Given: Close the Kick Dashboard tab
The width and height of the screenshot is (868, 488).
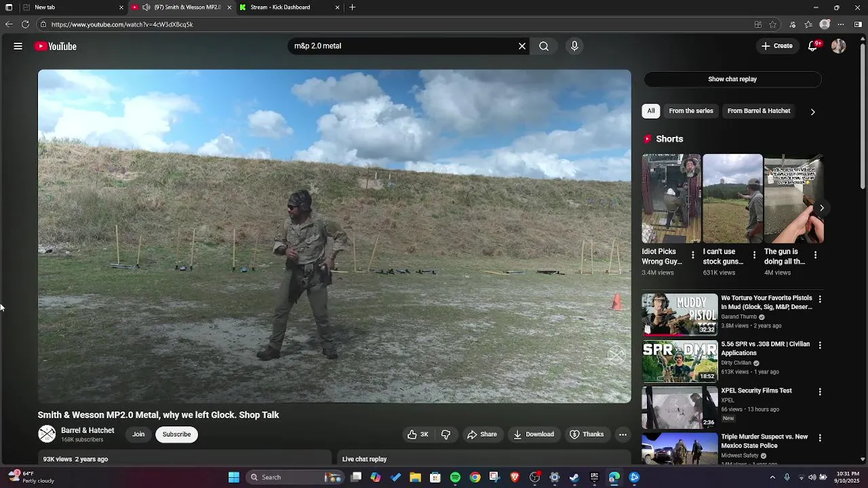Looking at the screenshot, I should [337, 7].
